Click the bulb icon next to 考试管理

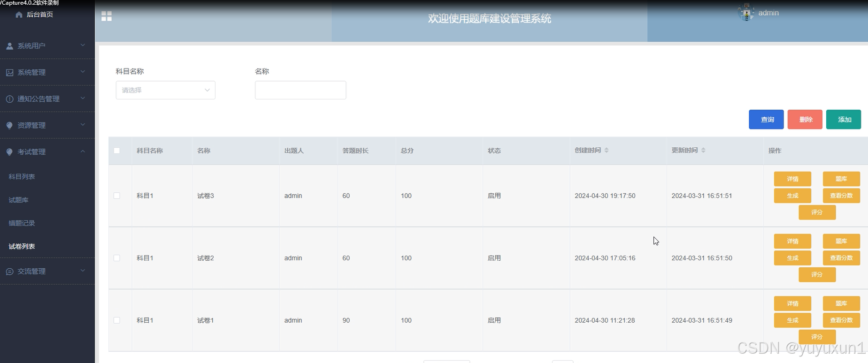tap(9, 152)
